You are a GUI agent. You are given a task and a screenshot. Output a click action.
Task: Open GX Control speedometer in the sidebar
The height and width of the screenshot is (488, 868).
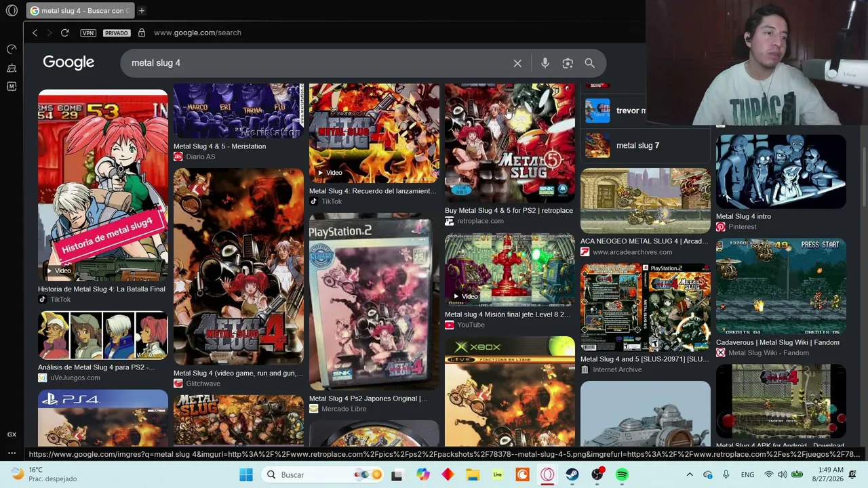point(12,49)
